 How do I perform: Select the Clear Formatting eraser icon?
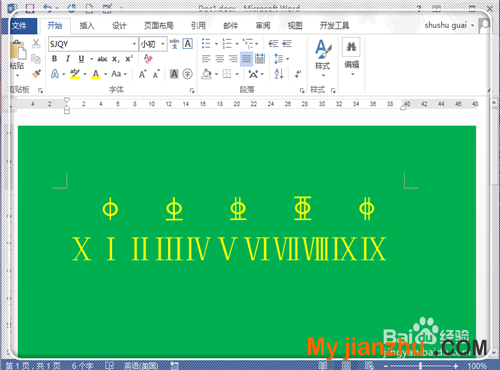[148, 59]
